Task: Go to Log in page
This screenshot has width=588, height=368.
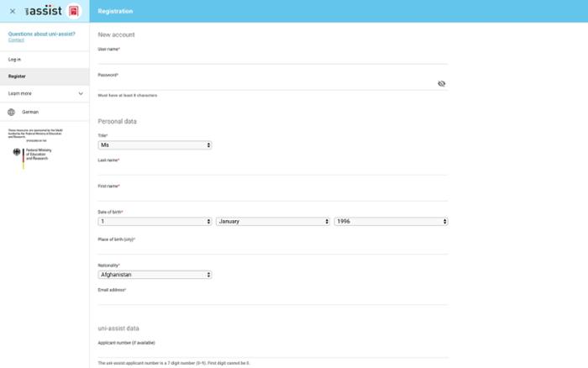Action: point(45,60)
